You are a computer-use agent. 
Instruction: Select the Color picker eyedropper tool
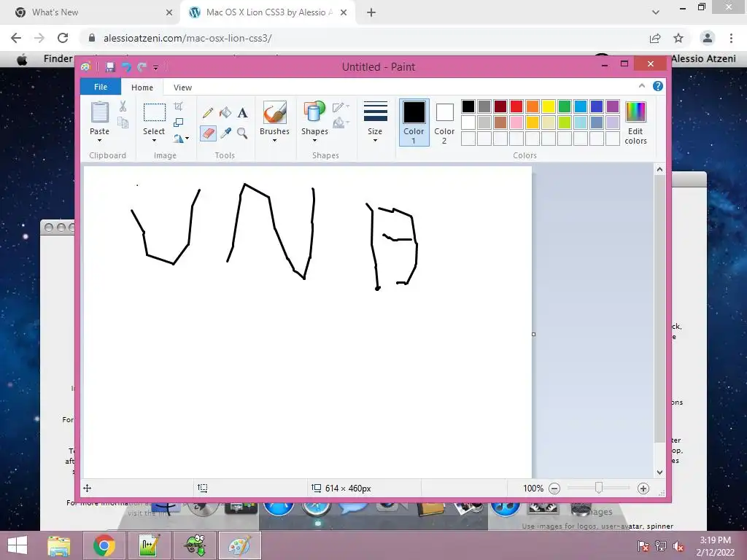click(225, 133)
